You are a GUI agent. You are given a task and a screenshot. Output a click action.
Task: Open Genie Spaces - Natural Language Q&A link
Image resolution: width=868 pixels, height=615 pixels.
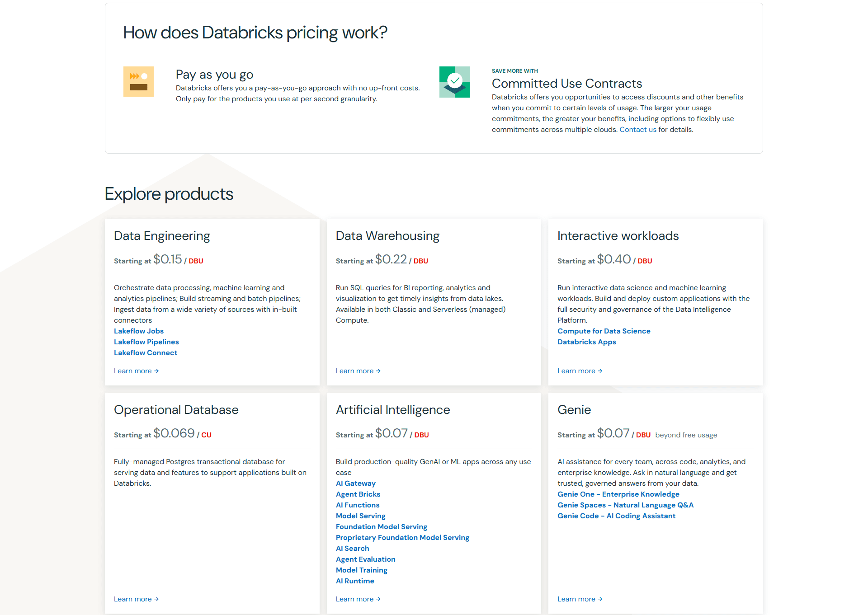(626, 505)
